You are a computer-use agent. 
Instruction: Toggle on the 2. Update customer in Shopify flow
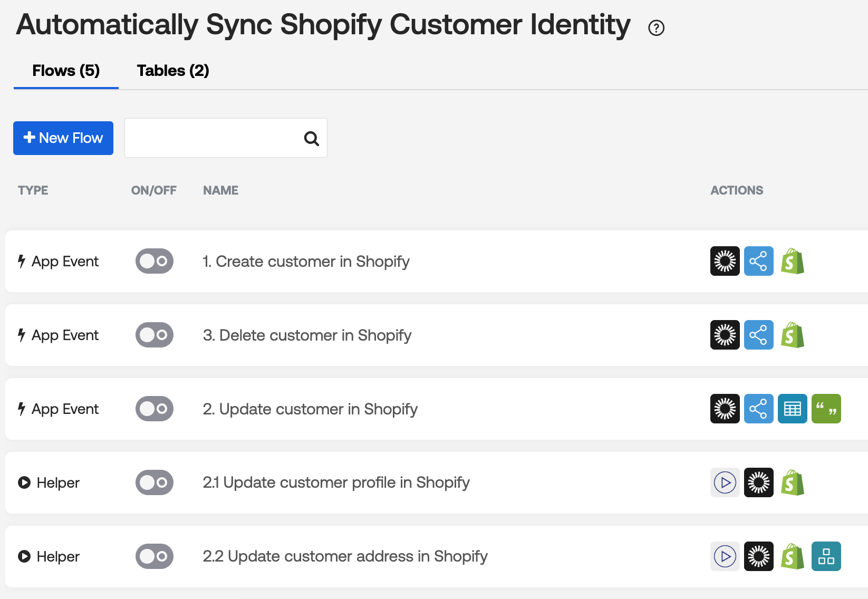[x=155, y=409]
